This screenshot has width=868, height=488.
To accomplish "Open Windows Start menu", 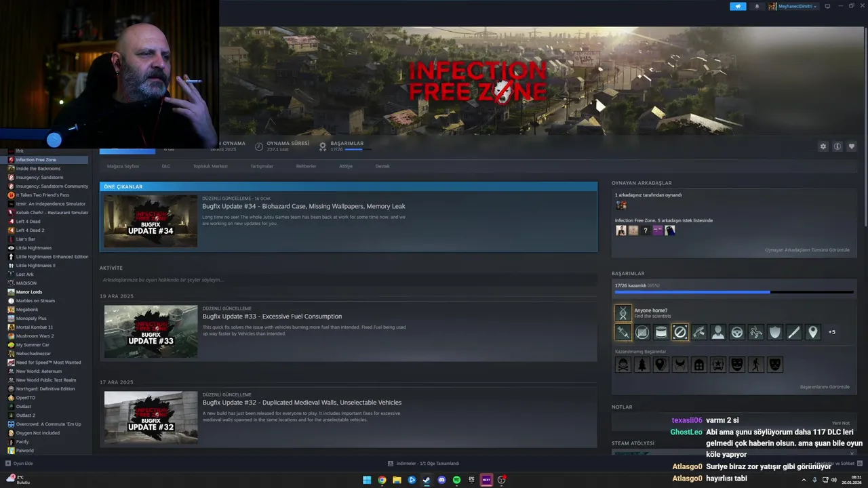I will point(367,480).
